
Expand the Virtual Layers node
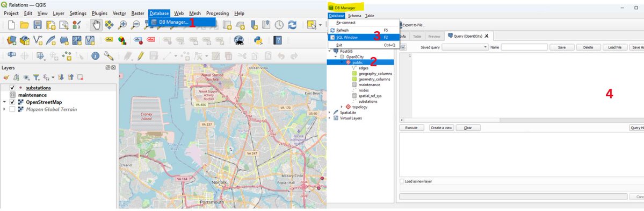330,118
